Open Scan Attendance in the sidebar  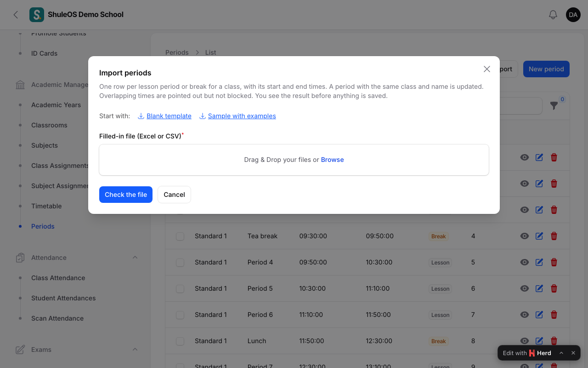[57, 318]
